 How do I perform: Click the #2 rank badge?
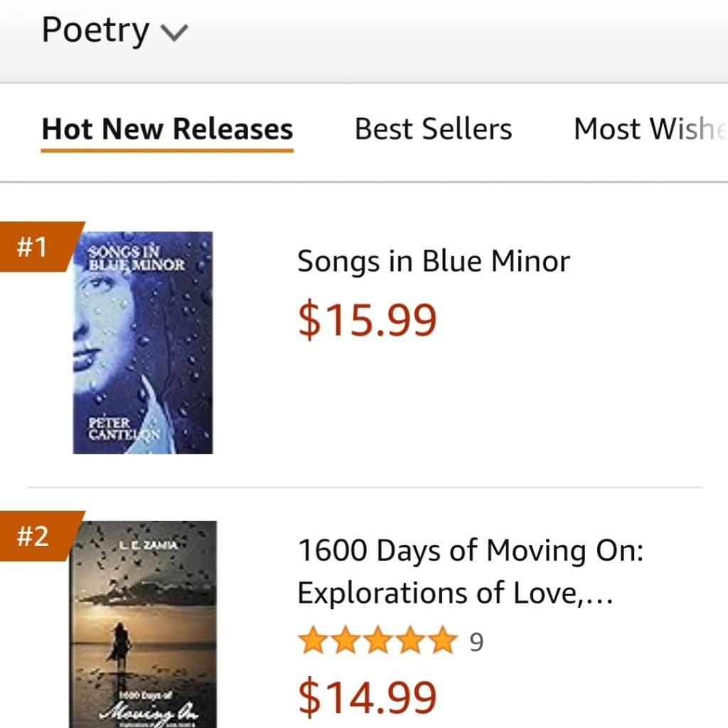(x=34, y=536)
